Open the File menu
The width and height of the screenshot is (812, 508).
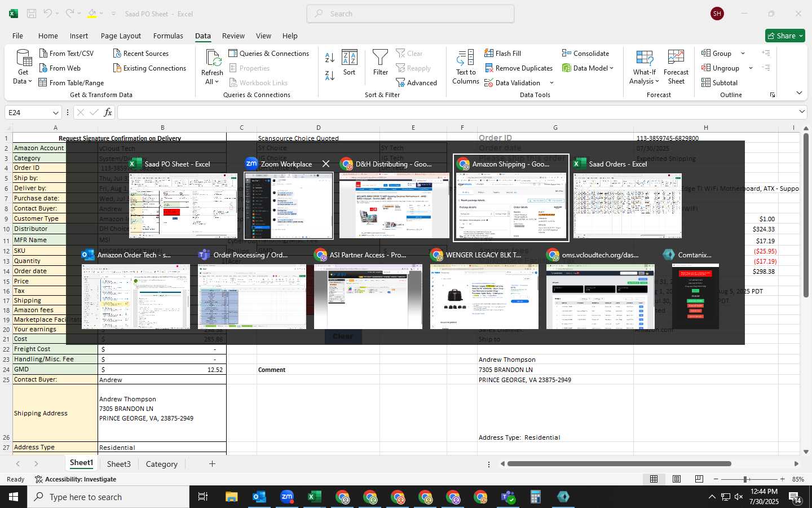(18, 36)
